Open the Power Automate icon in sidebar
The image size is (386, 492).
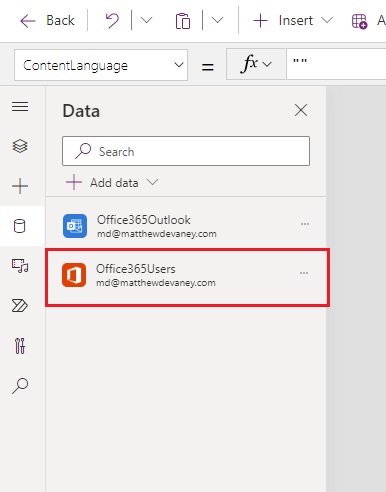point(20,306)
